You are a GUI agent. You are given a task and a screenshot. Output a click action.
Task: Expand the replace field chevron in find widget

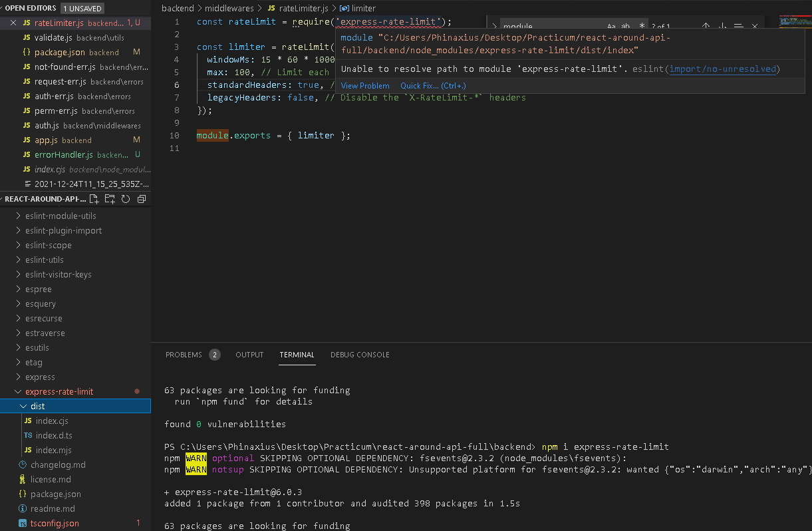pos(493,25)
